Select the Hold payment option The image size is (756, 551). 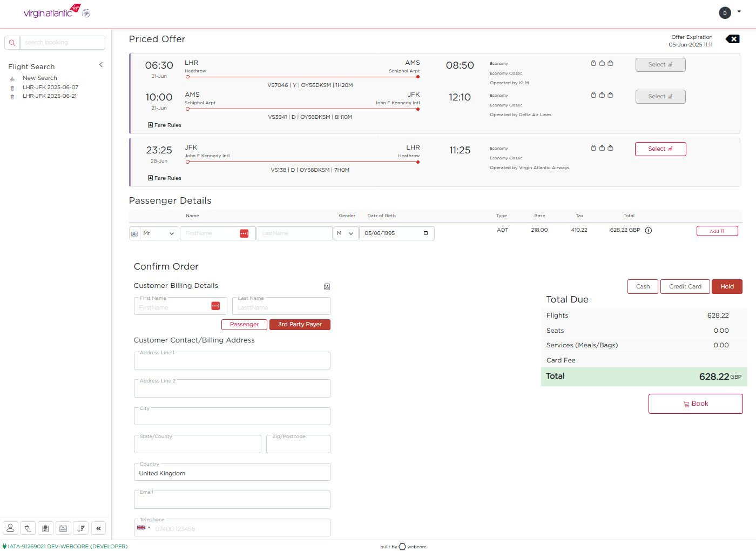pos(727,286)
